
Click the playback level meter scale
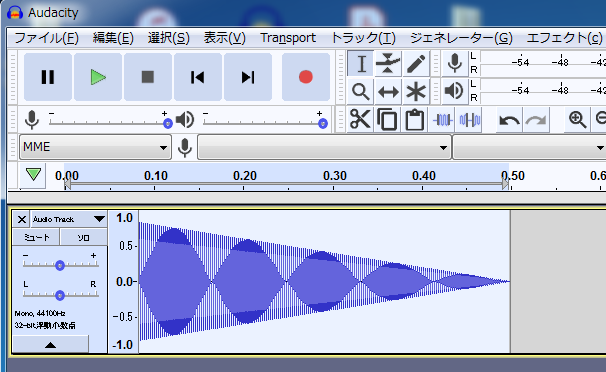(543, 91)
